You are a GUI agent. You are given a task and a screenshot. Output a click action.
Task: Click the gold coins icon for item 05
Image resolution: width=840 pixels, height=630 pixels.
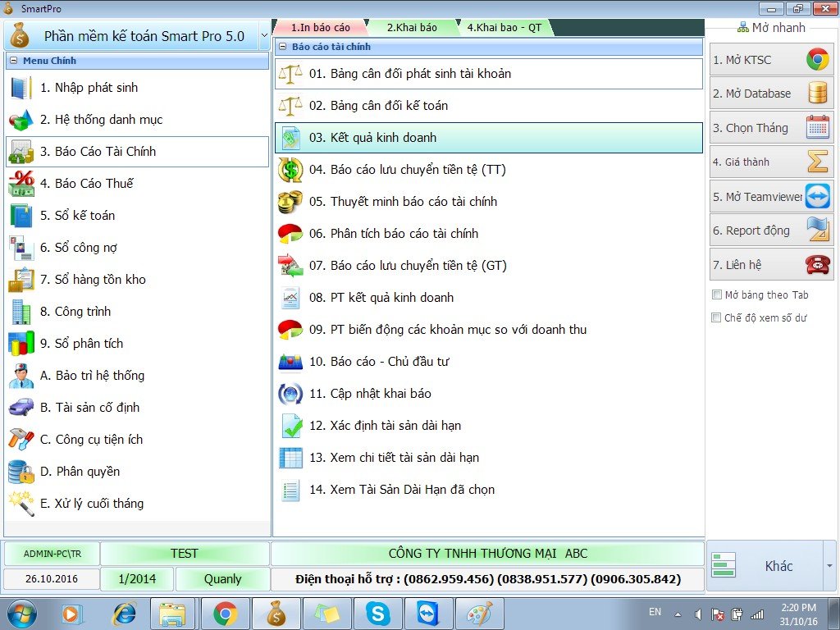290,202
